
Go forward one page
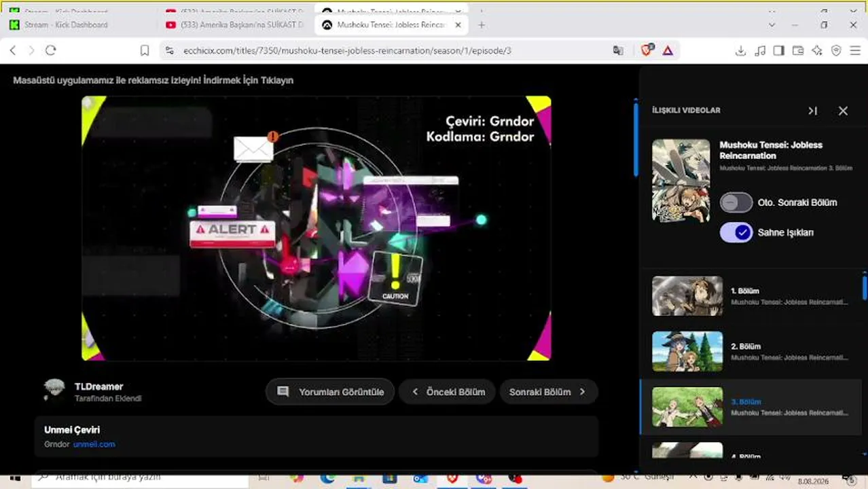(31, 50)
